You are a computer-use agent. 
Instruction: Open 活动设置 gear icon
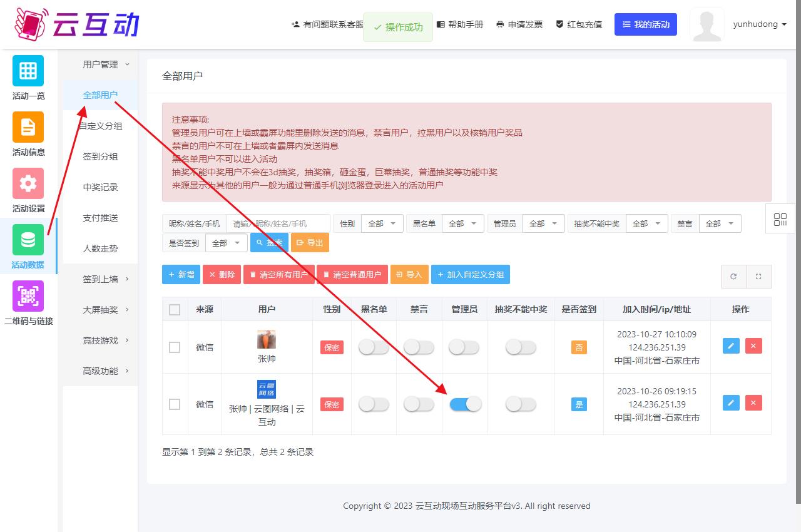[x=28, y=183]
